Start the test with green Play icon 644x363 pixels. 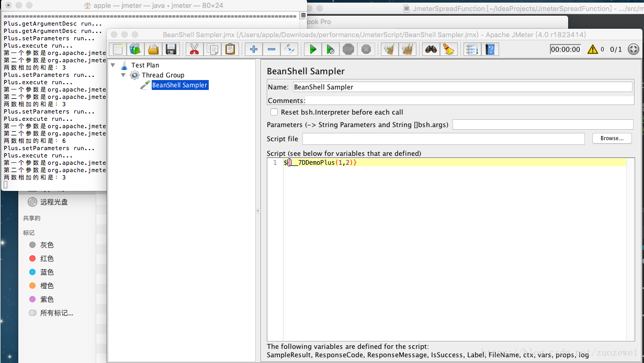[313, 49]
